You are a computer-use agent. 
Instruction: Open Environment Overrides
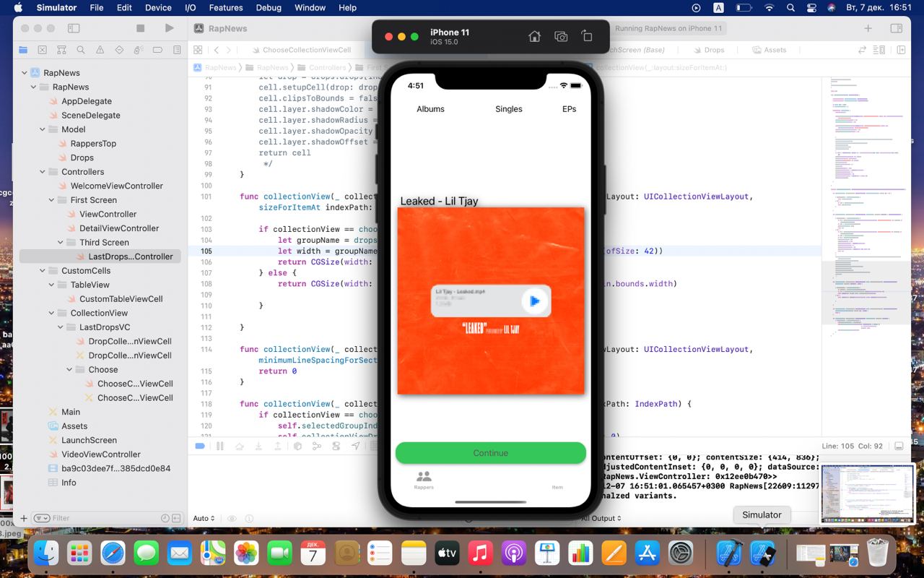[336, 447]
